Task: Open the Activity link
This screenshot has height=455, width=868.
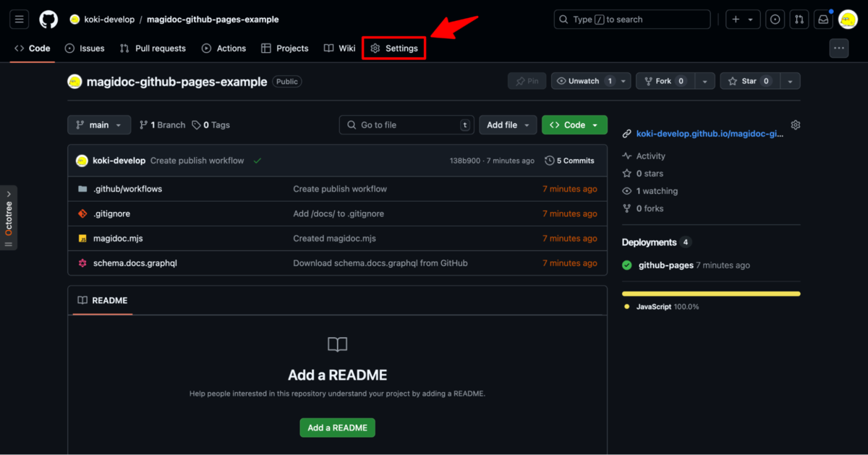Action: click(x=644, y=156)
